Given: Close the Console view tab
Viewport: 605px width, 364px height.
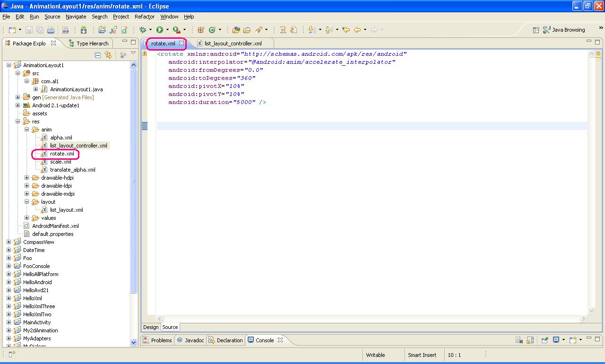Looking at the screenshot, I should (x=280, y=340).
